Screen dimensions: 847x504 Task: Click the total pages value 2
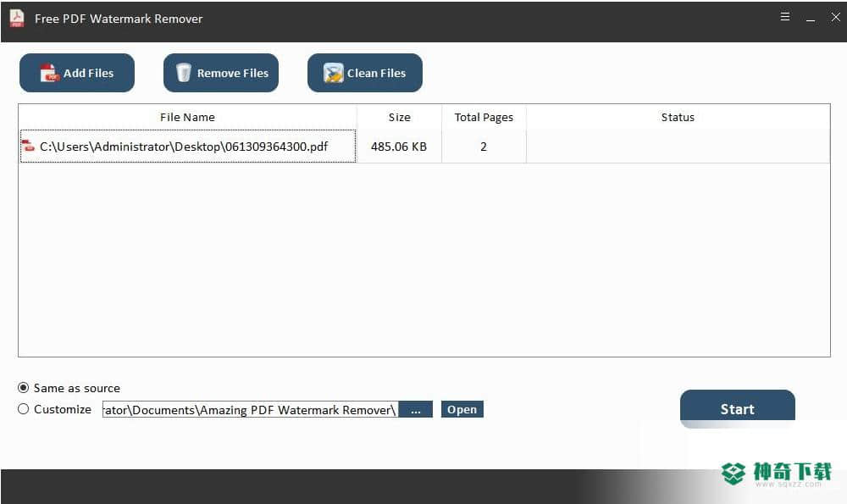(x=484, y=147)
